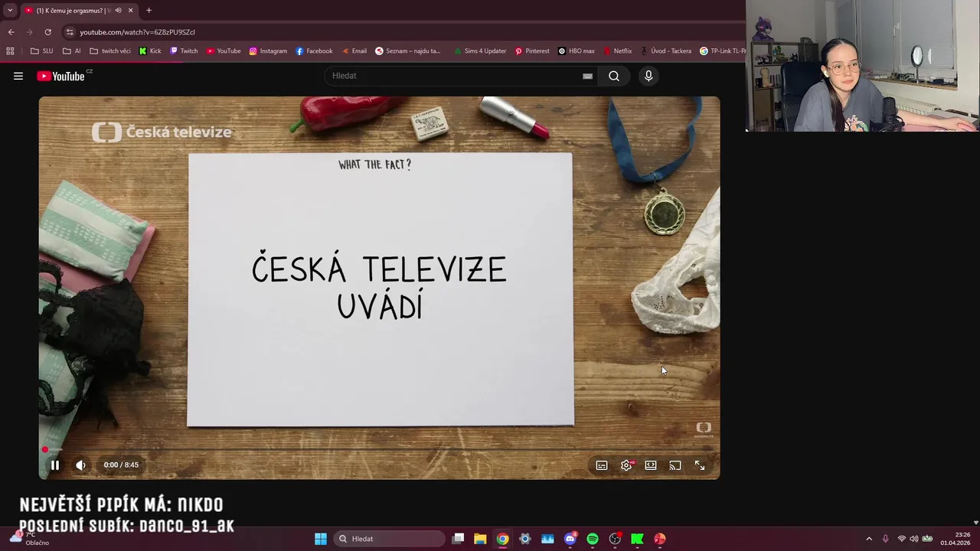The height and width of the screenshot is (551, 980).
Task: Open the Settings gear app in the taskbar
Action: [x=525, y=539]
